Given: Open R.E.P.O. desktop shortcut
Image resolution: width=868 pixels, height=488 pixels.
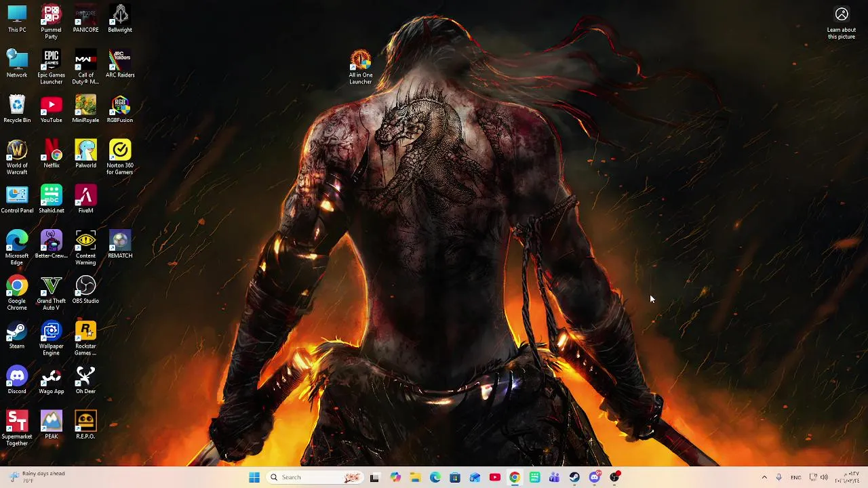Looking at the screenshot, I should pyautogui.click(x=85, y=426).
